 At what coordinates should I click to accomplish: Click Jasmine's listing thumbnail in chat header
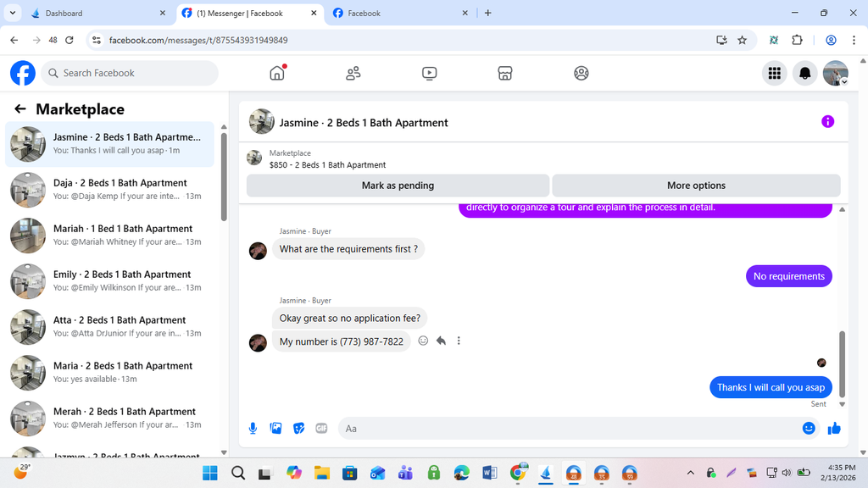(x=261, y=122)
